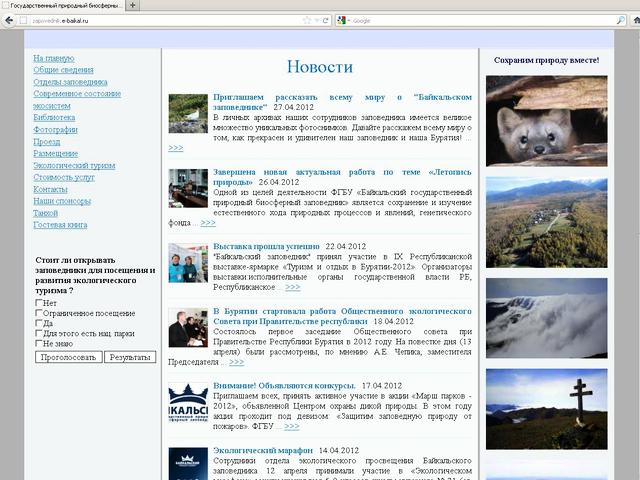This screenshot has width=640, height=480.
Task: Click the Результаты button
Action: [130, 357]
